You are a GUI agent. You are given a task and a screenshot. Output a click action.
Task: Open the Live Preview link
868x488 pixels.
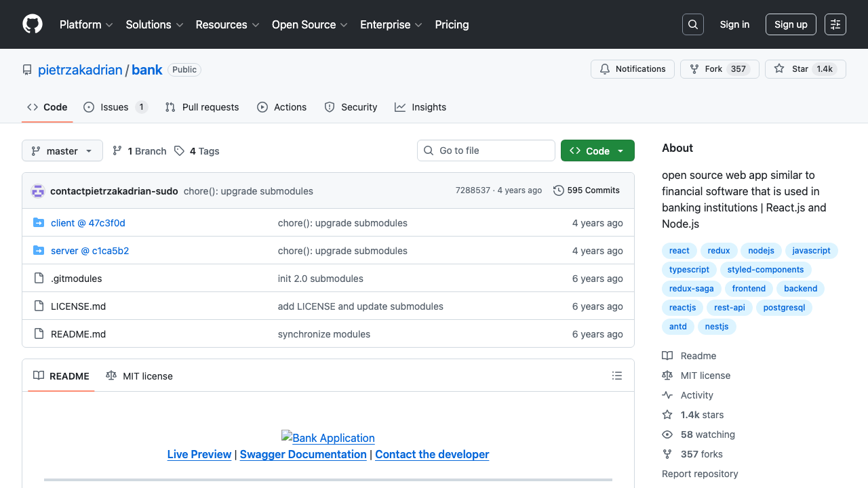point(199,454)
